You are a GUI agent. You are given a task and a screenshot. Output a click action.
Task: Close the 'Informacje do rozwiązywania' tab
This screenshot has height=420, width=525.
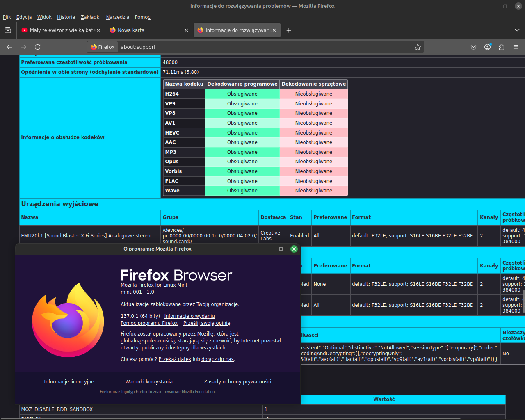pyautogui.click(x=274, y=30)
